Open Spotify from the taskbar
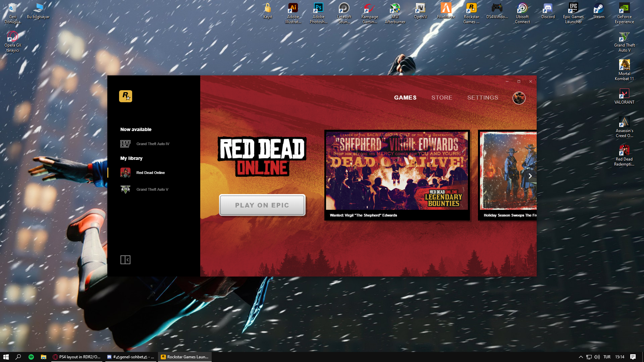 click(x=31, y=357)
